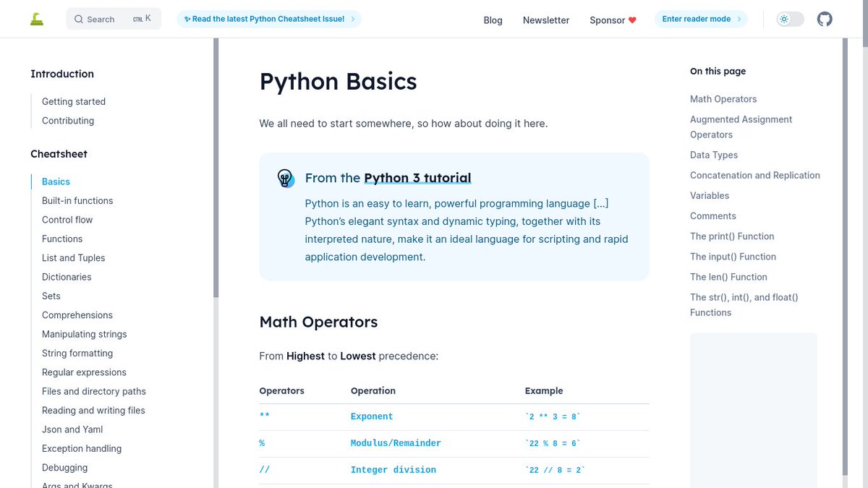Click the `2 ** 3 = 8` example cell

tap(553, 416)
